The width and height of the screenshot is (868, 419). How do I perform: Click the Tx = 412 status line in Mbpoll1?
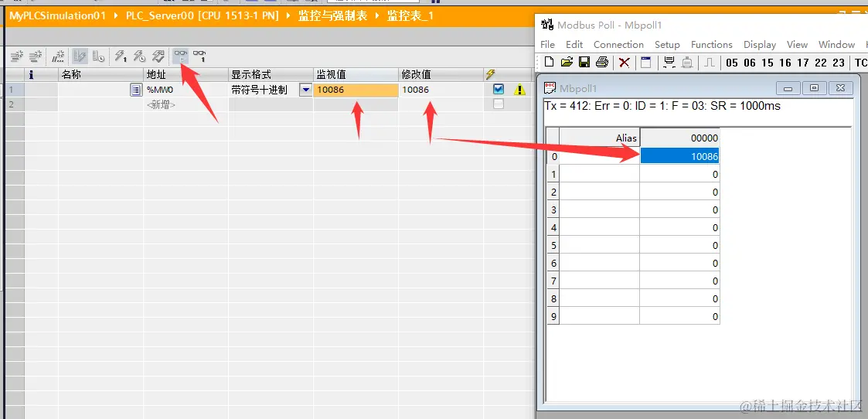click(x=662, y=106)
